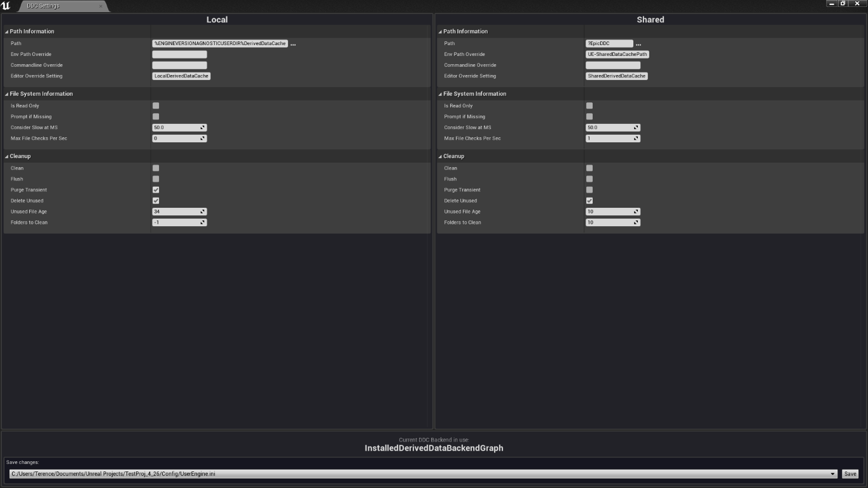This screenshot has height=488, width=868.
Task: Collapse Local File System Information section
Action: (x=7, y=93)
